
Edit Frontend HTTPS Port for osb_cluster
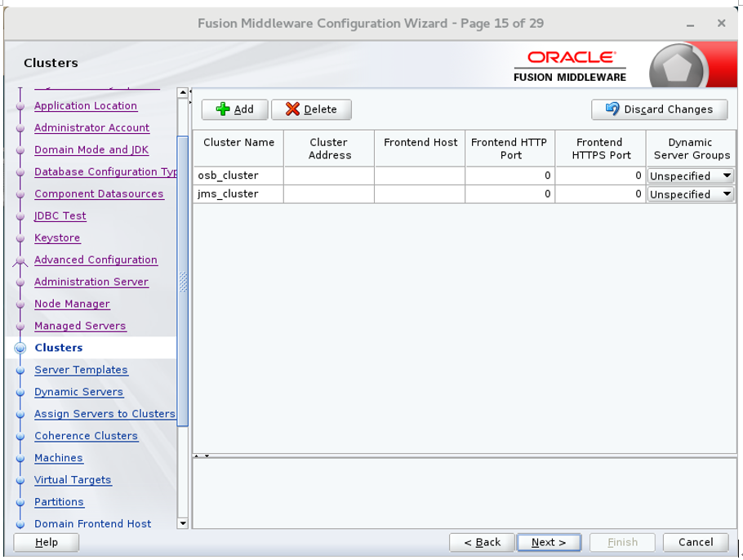click(600, 176)
